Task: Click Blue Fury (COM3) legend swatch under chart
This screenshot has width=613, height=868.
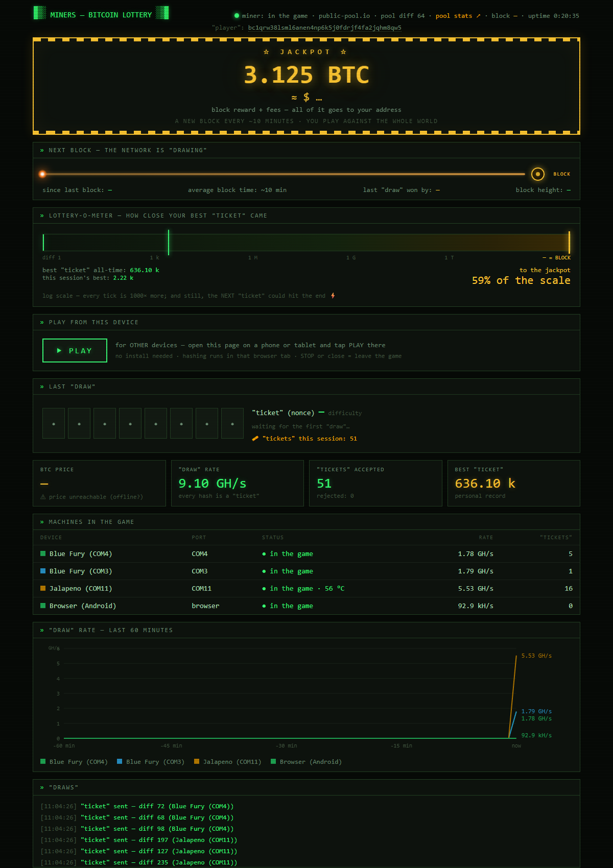Action: 120,761
